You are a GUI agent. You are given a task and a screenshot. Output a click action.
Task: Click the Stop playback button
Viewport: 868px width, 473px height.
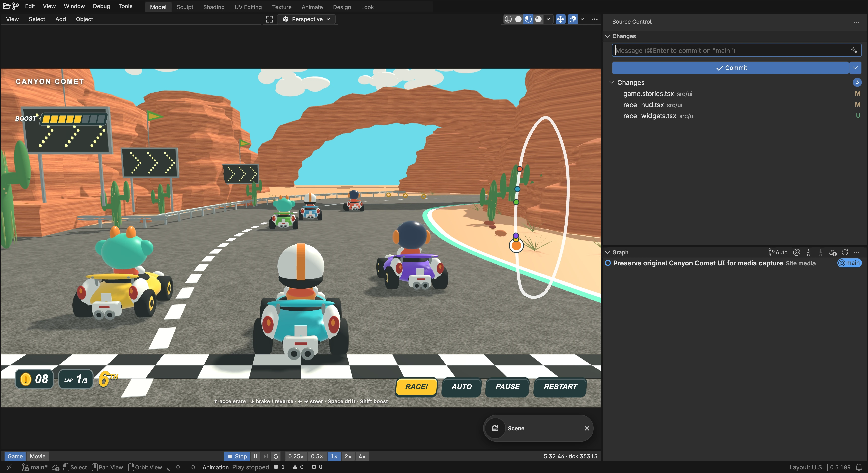pyautogui.click(x=237, y=456)
